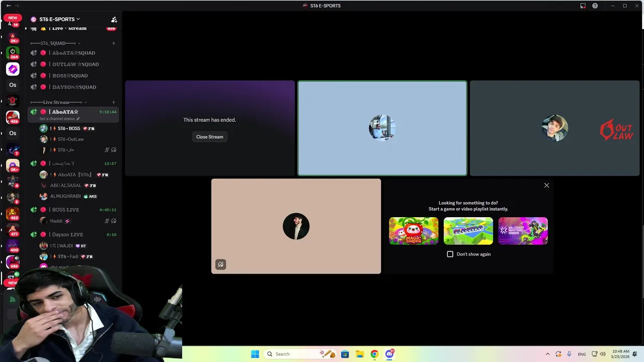Click the muted icon on the beige tile
The image size is (644, 362).
tap(220, 264)
